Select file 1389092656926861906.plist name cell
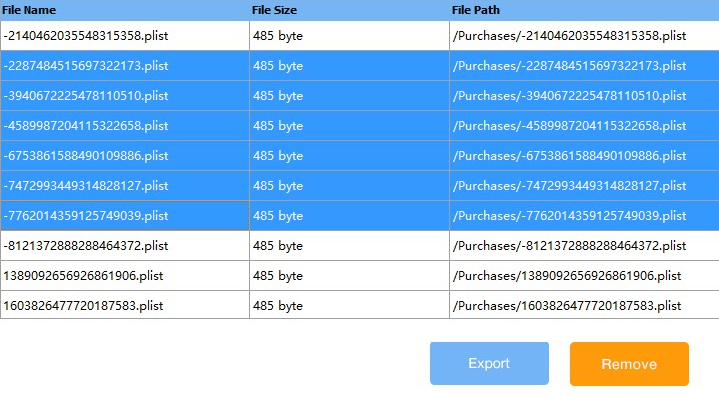719x399 pixels. coord(125,276)
